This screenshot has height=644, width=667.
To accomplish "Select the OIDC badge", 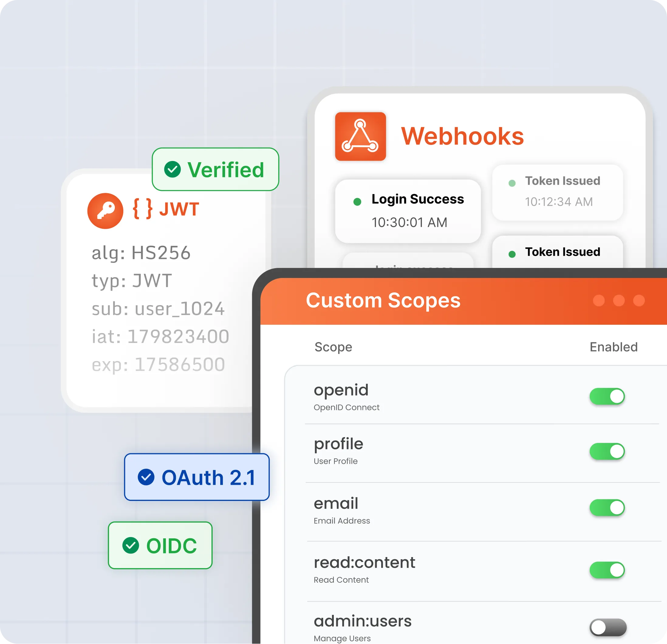I will (x=160, y=545).
